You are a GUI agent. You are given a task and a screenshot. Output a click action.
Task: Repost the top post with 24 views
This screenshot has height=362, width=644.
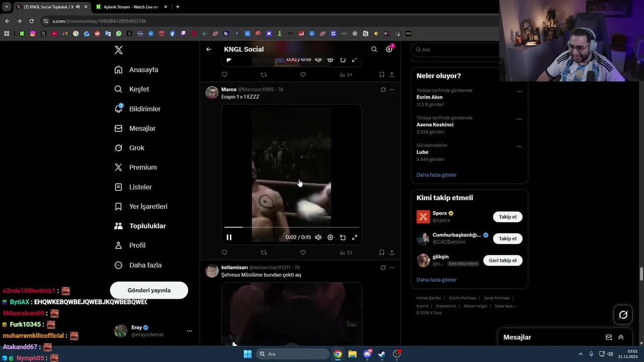pos(264,74)
